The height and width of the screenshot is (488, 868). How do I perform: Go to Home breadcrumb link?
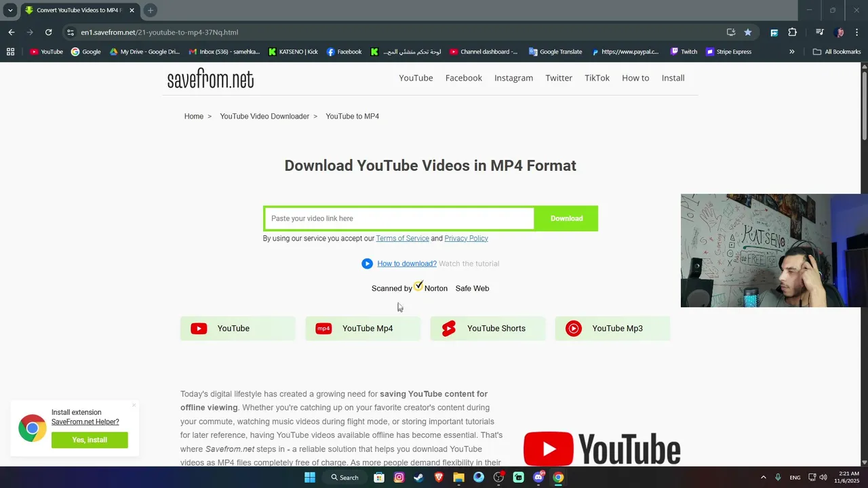point(194,117)
